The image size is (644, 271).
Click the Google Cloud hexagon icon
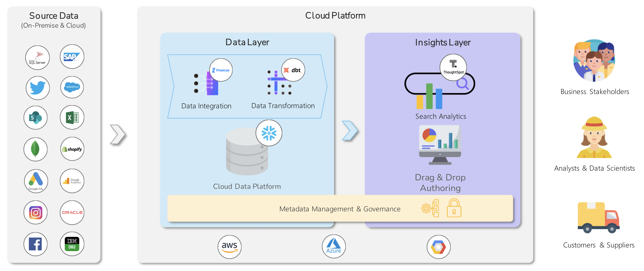438,247
